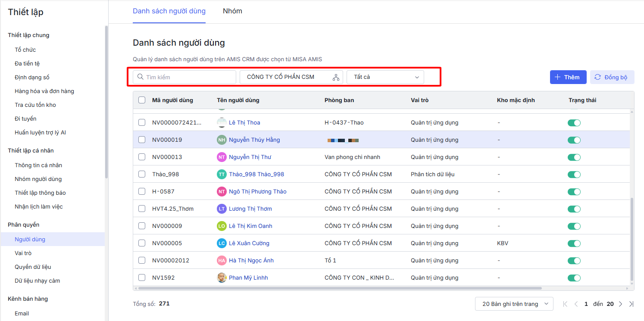This screenshot has width=644, height=321.
Task: Switch to the Nhóm tab
Action: 232,11
